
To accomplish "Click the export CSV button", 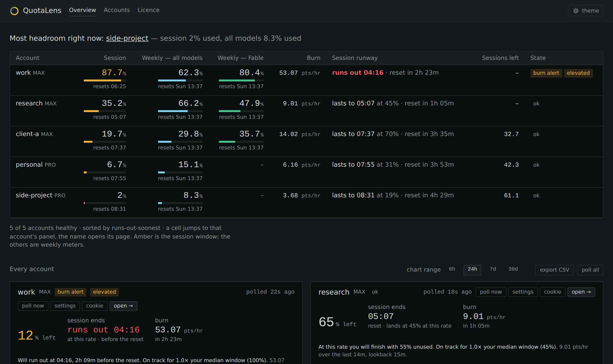I will (554, 270).
